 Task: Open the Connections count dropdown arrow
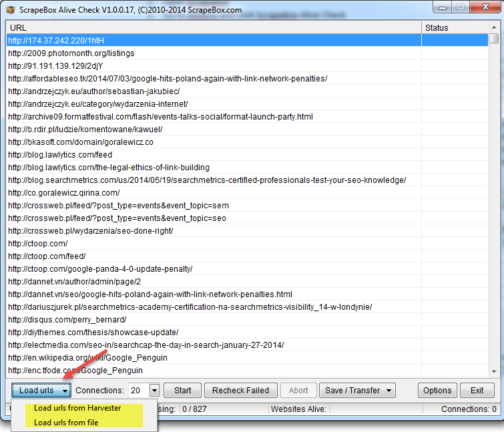[155, 391]
